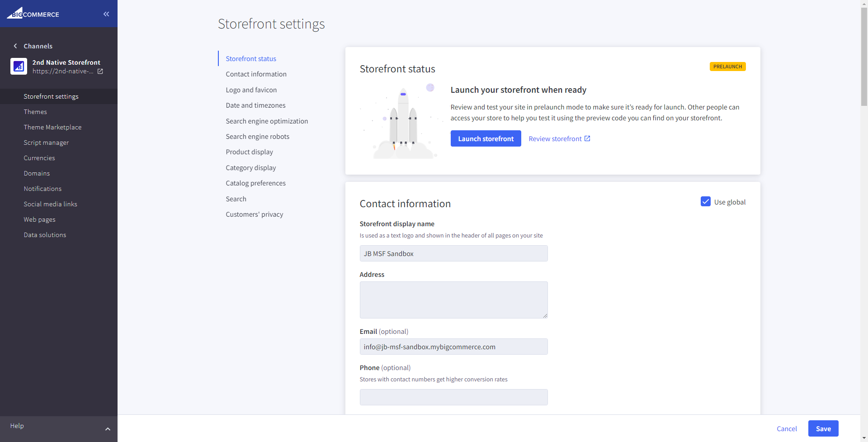Jump to Logo and favicon section
The width and height of the screenshot is (868, 442).
point(251,90)
